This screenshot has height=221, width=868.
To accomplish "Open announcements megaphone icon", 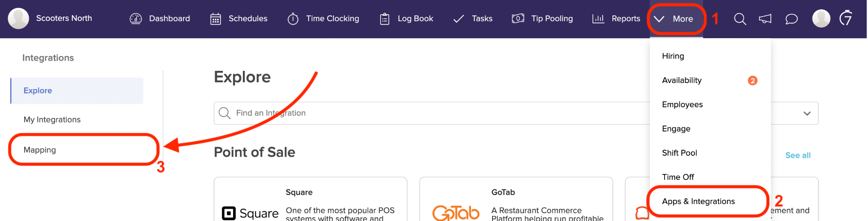I will point(765,19).
